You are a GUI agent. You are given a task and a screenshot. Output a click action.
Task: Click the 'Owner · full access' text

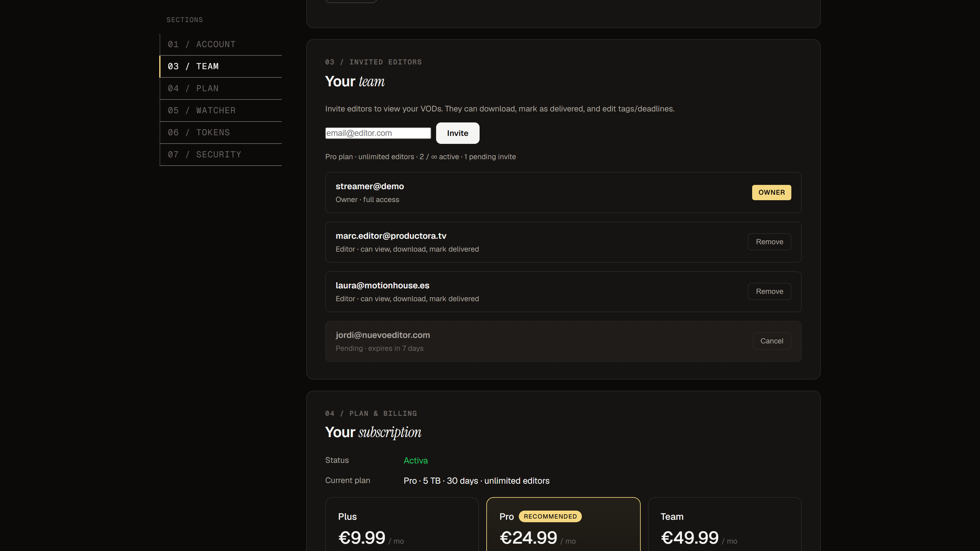coord(367,200)
